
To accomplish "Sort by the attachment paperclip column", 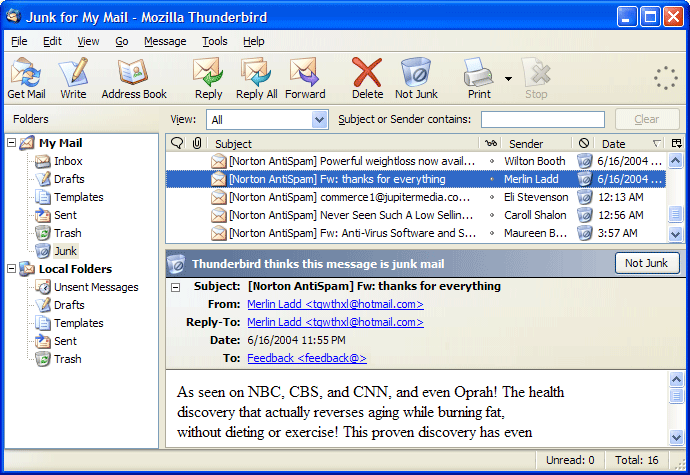I will tap(197, 143).
